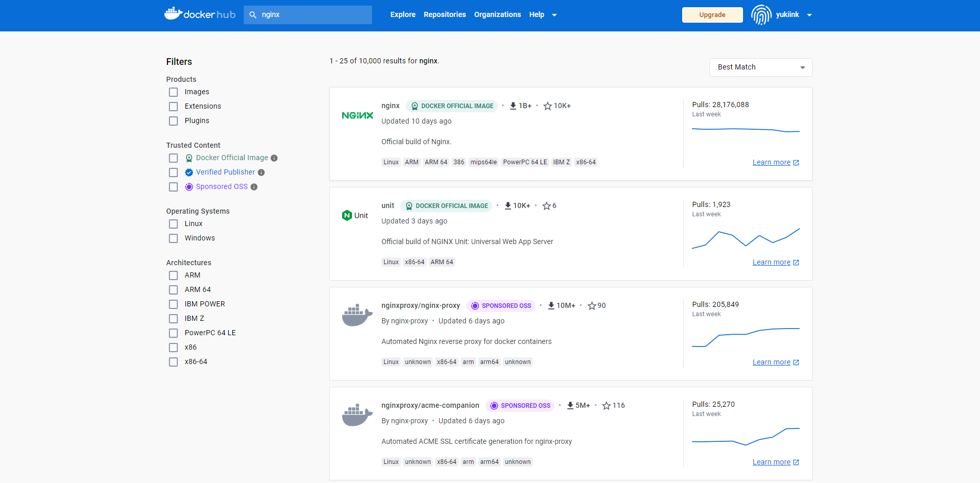Open the Help menu item

[x=536, y=14]
